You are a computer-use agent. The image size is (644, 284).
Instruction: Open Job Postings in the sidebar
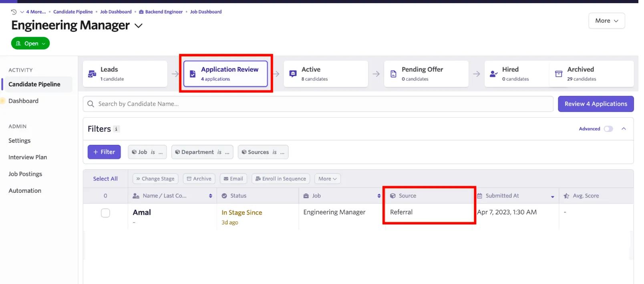pyautogui.click(x=25, y=174)
